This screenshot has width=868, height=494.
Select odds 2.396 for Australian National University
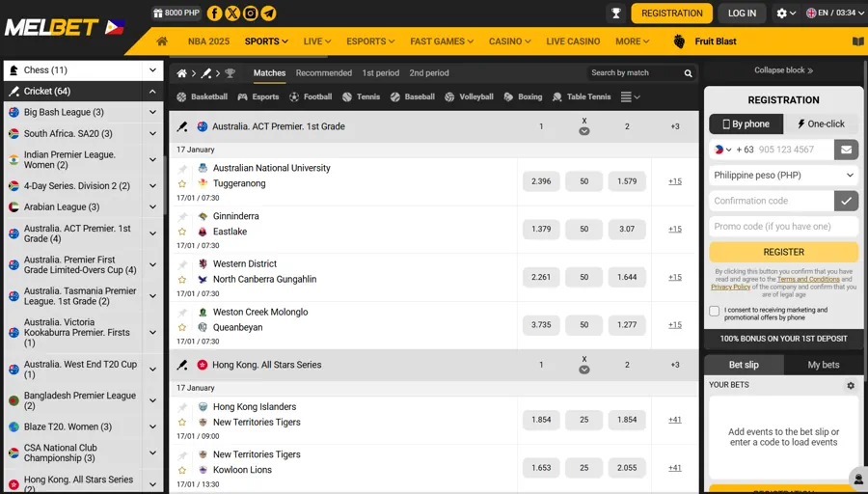point(541,181)
